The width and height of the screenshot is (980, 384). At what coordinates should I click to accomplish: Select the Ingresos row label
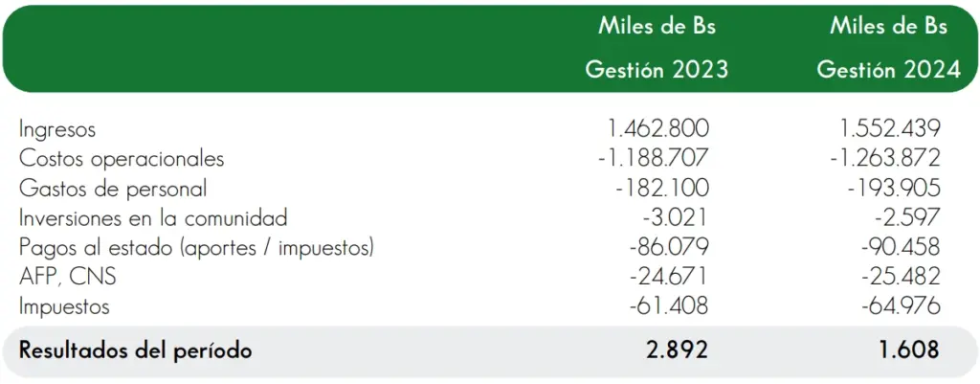point(57,129)
